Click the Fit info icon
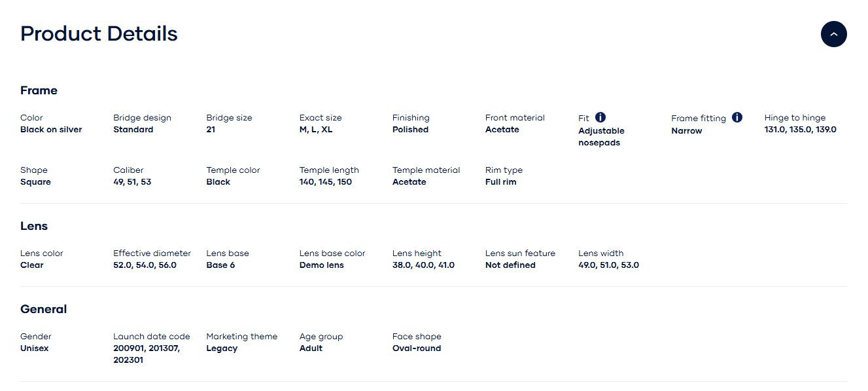Screen dimensions: 868x391 (x=600, y=117)
